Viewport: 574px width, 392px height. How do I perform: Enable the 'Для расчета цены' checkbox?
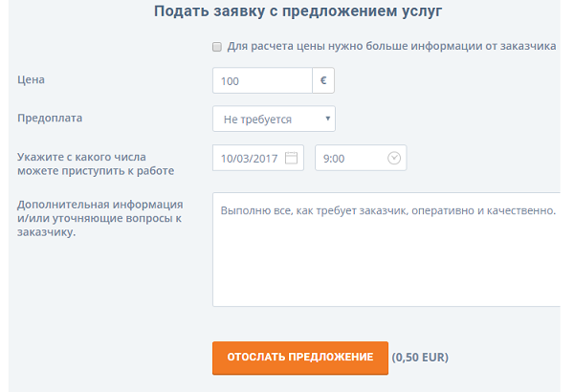pyautogui.click(x=217, y=46)
